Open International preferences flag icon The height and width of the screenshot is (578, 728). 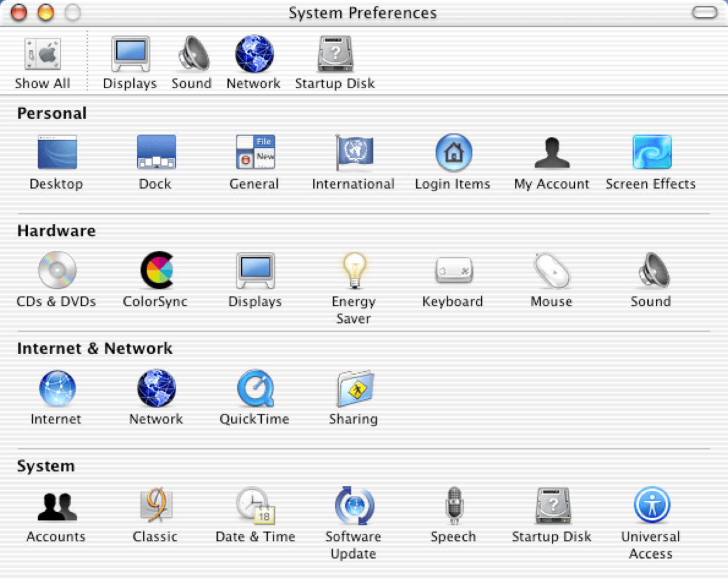tap(354, 153)
